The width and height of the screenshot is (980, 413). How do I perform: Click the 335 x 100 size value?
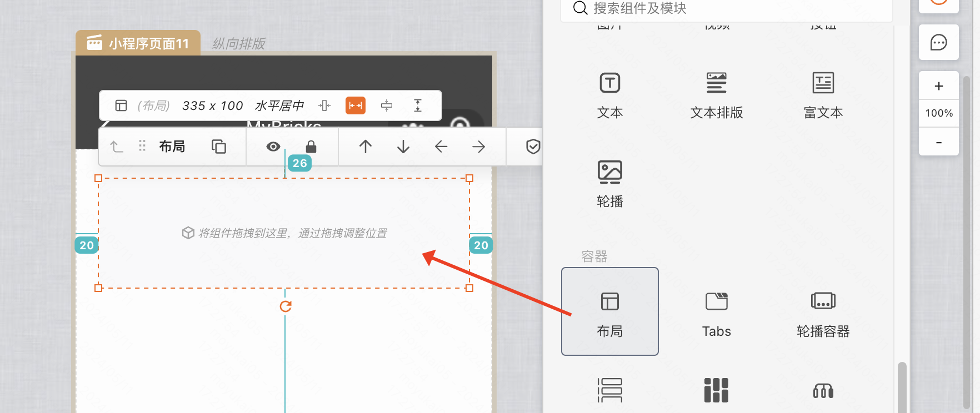(213, 105)
